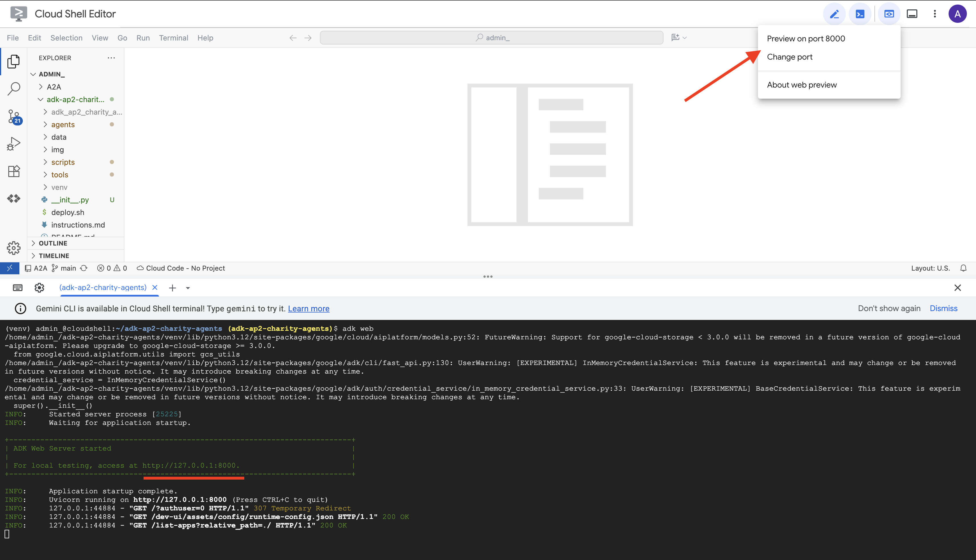Image resolution: width=976 pixels, height=560 pixels.
Task: Open Settings via the gear icon
Action: (13, 248)
